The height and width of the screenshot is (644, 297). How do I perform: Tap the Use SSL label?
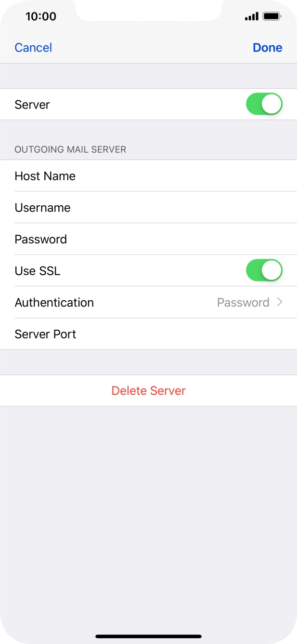[x=38, y=271]
